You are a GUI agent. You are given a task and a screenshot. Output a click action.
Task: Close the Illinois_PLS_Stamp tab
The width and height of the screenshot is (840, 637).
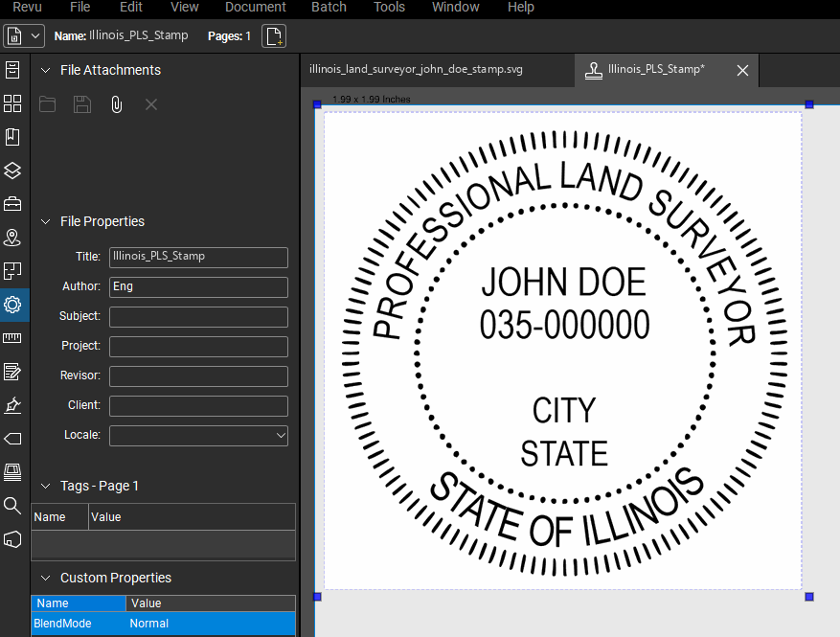point(742,70)
